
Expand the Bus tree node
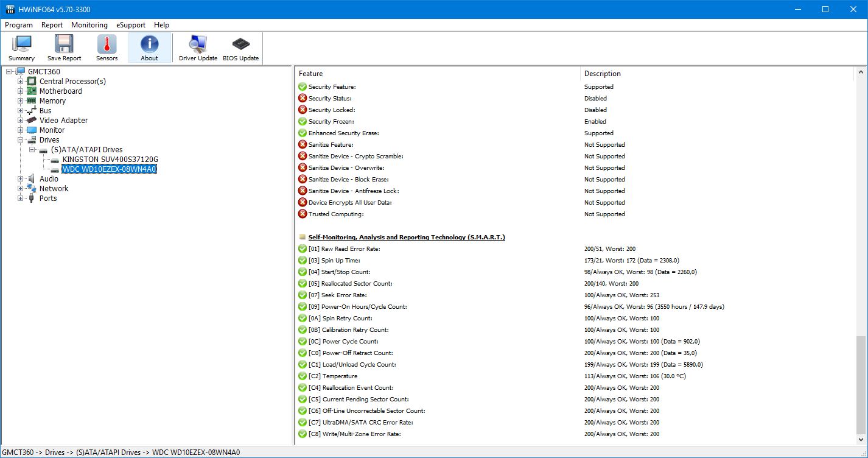coord(21,111)
